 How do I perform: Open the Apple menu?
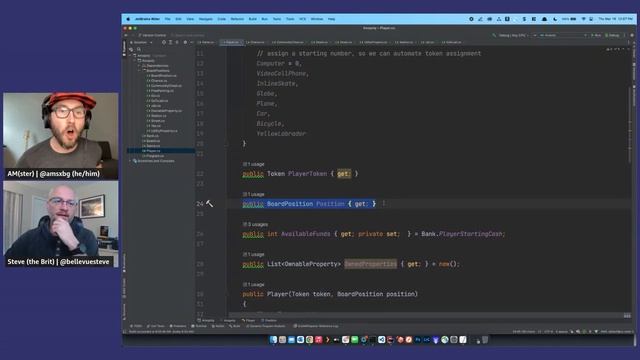[128, 19]
